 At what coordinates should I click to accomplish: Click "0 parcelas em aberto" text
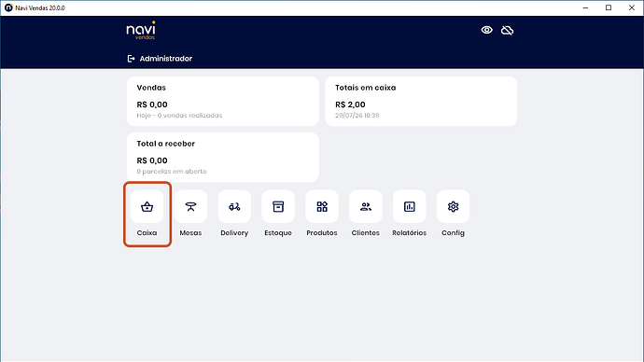pos(172,172)
